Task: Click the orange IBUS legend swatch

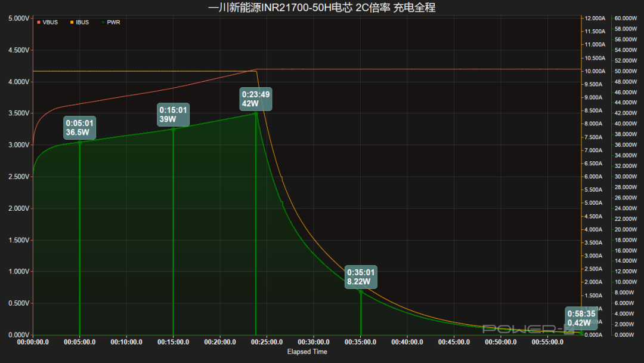Action: (x=72, y=22)
